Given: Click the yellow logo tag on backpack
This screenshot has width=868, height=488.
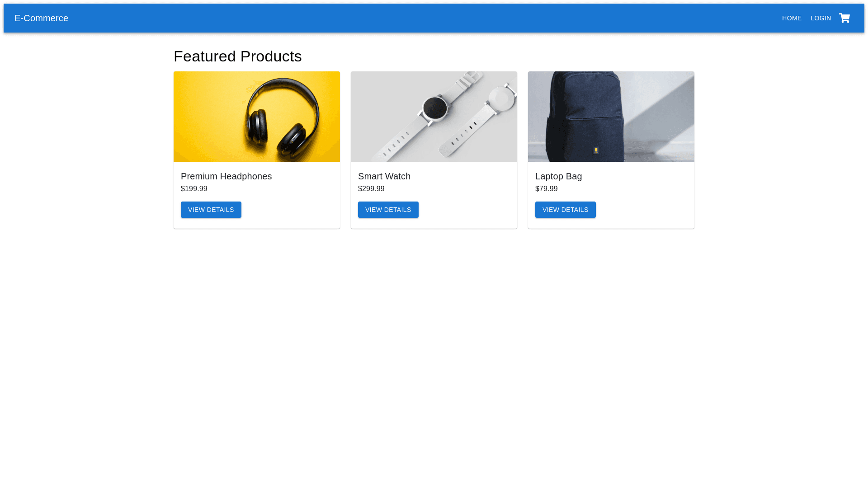Looking at the screenshot, I should point(596,150).
